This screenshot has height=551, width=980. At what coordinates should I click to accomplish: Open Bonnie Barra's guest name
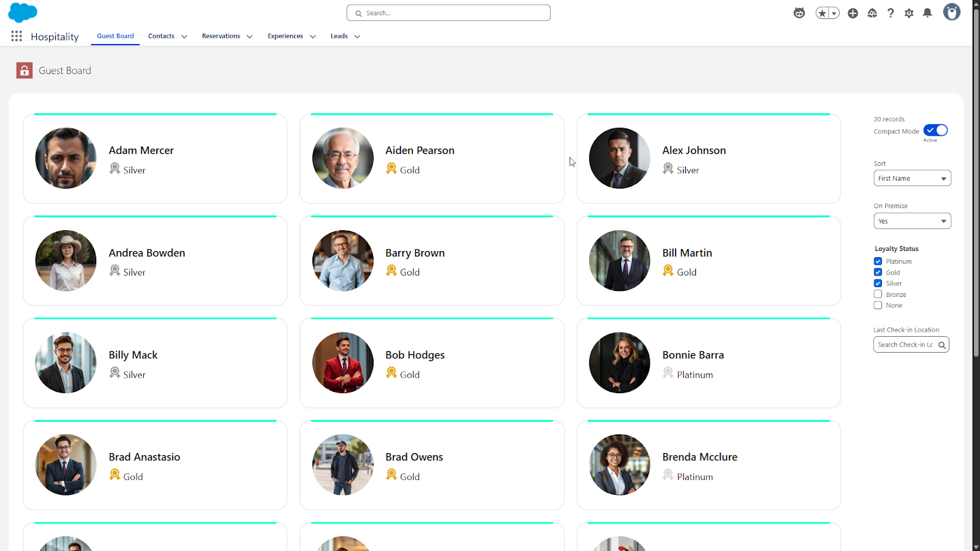pyautogui.click(x=693, y=355)
